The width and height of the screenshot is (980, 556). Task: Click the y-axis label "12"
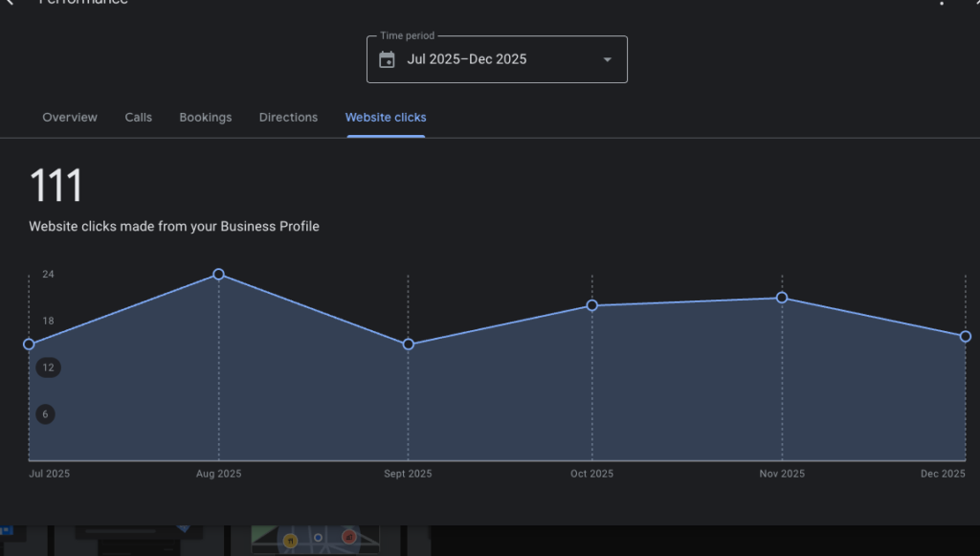click(48, 367)
